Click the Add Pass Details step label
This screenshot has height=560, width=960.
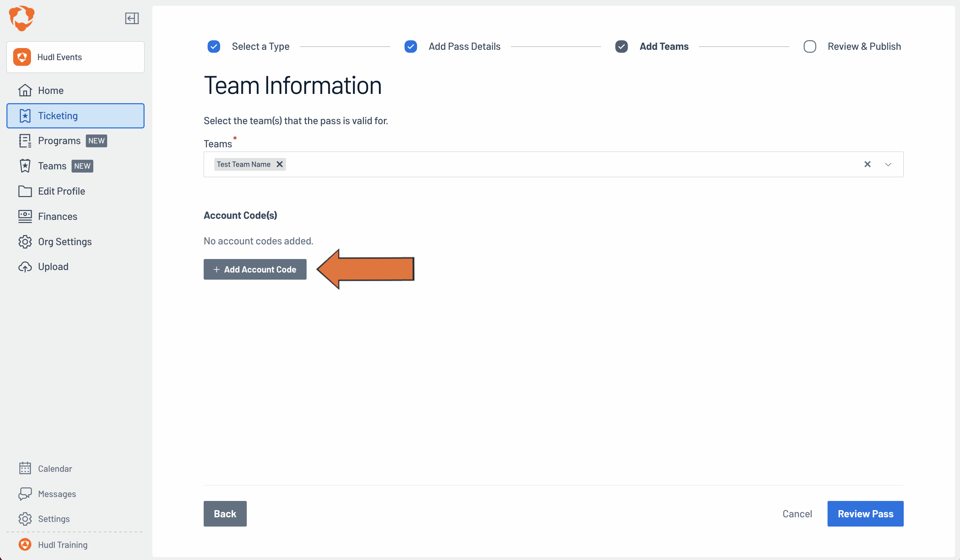pos(464,47)
